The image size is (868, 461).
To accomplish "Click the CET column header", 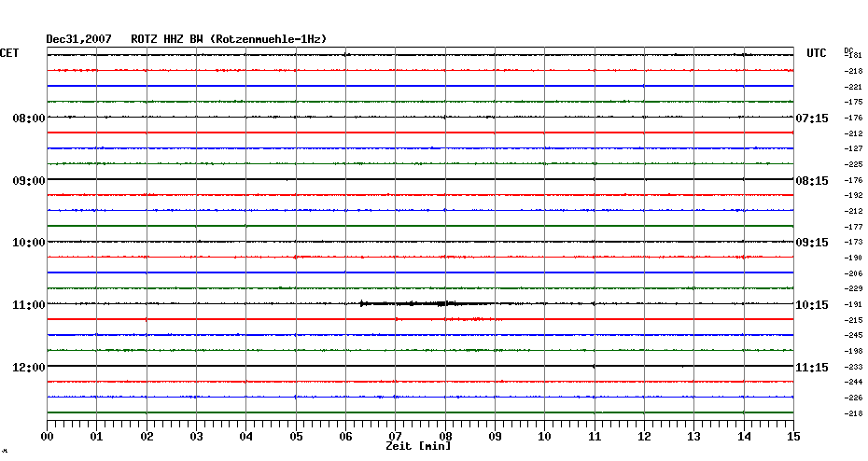I will click(x=9, y=53).
